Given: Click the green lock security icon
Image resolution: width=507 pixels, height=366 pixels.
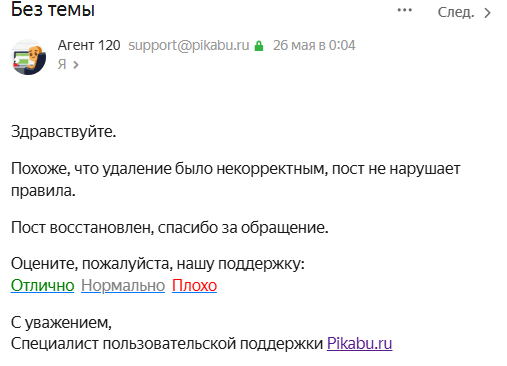Looking at the screenshot, I should point(259,46).
